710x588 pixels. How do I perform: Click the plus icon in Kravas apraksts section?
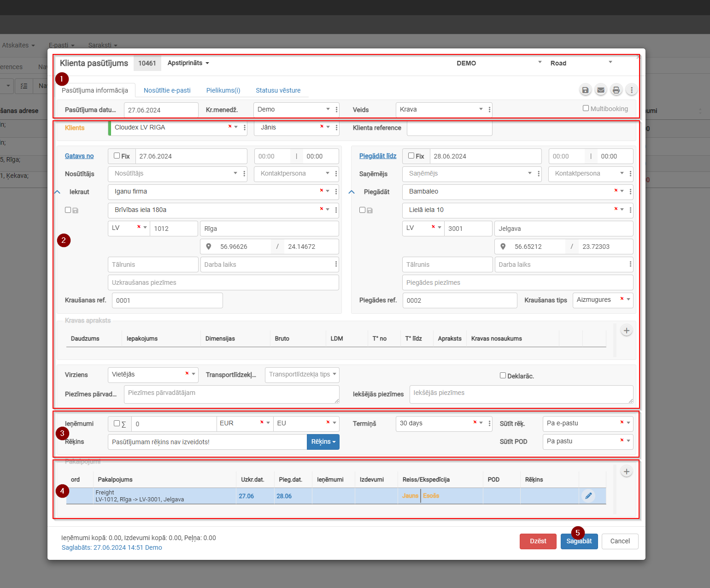(627, 330)
